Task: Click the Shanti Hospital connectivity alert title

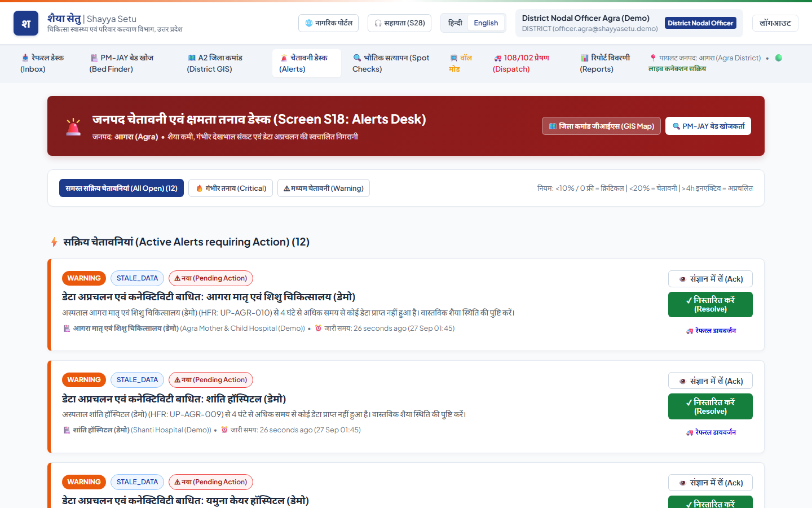Action: click(174, 399)
